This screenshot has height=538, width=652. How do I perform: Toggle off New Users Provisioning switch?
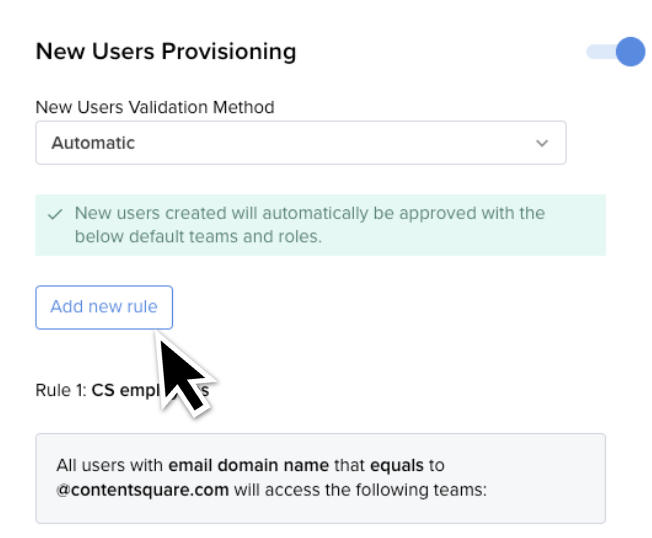(616, 52)
